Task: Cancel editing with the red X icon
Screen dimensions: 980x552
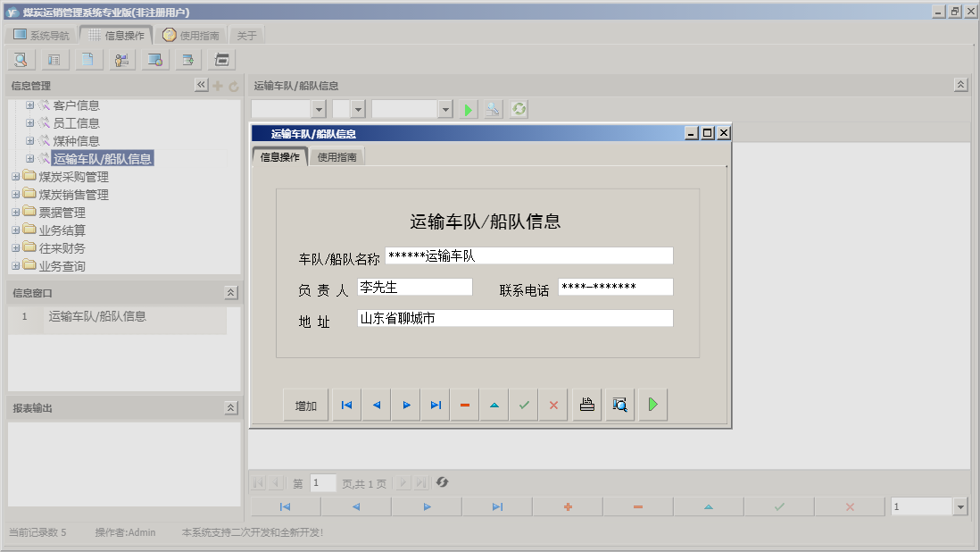Action: (553, 405)
